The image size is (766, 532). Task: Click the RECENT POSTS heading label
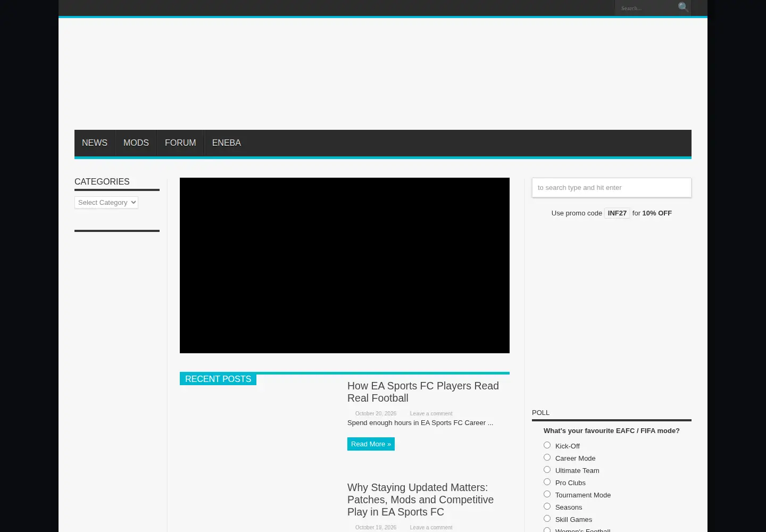218,379
